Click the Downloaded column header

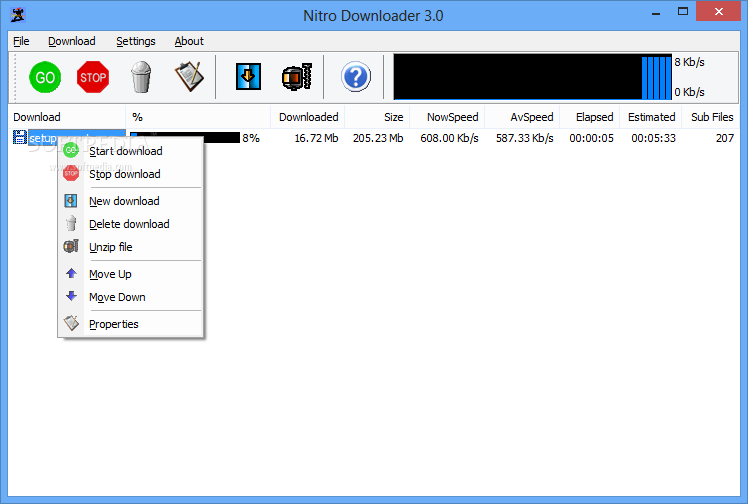[x=308, y=117]
